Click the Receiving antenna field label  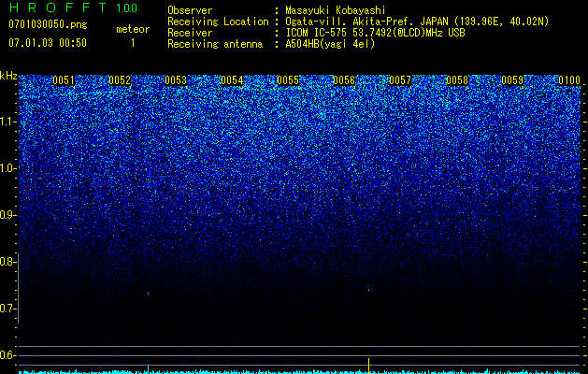pyautogui.click(x=215, y=44)
